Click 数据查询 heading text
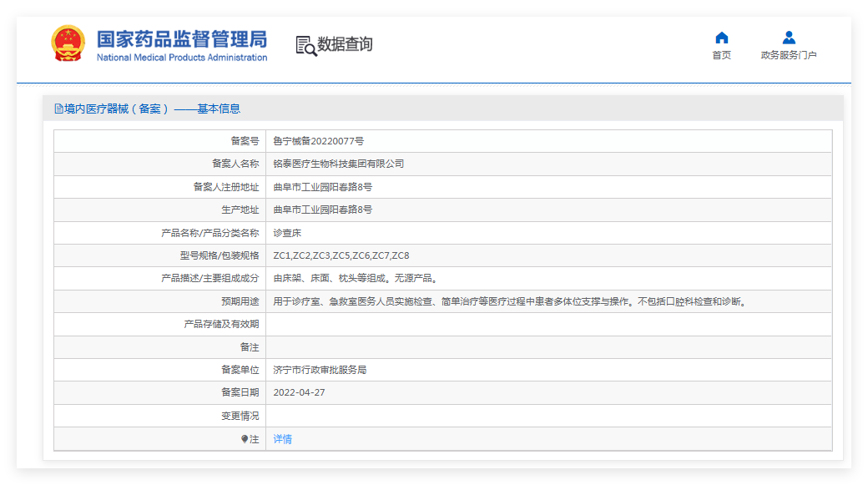 [345, 44]
